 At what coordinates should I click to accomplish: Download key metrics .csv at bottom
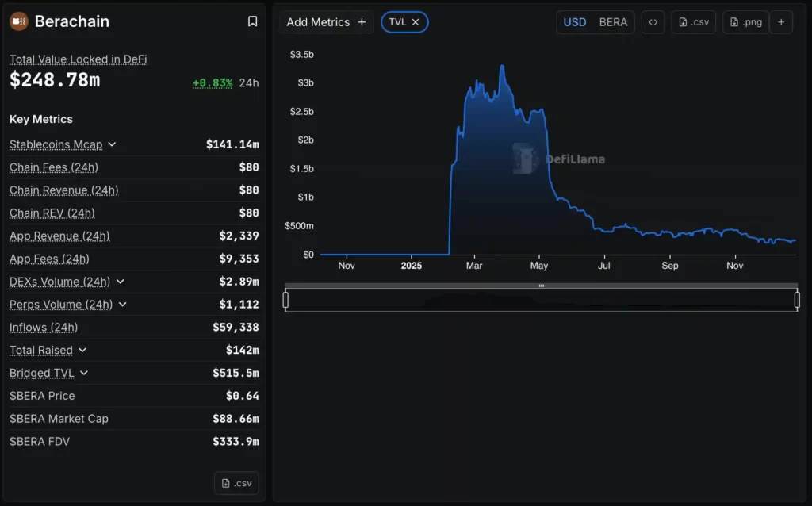point(236,483)
